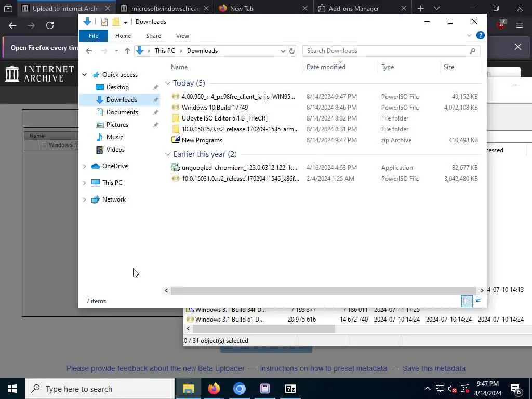Dismiss the Open Firefox notification bar
532x399 pixels.
[518, 47]
